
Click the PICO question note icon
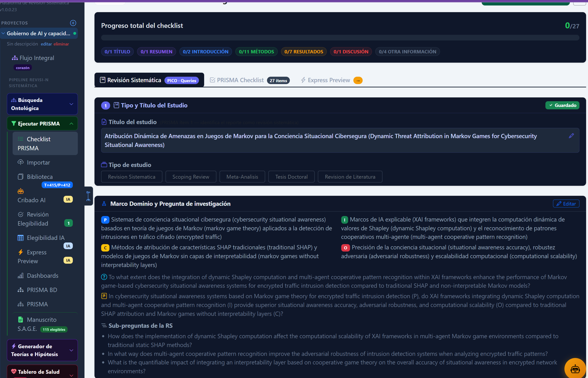pos(104,296)
